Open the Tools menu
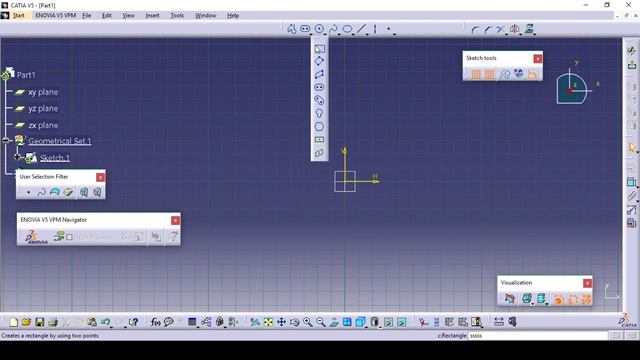 coord(177,16)
